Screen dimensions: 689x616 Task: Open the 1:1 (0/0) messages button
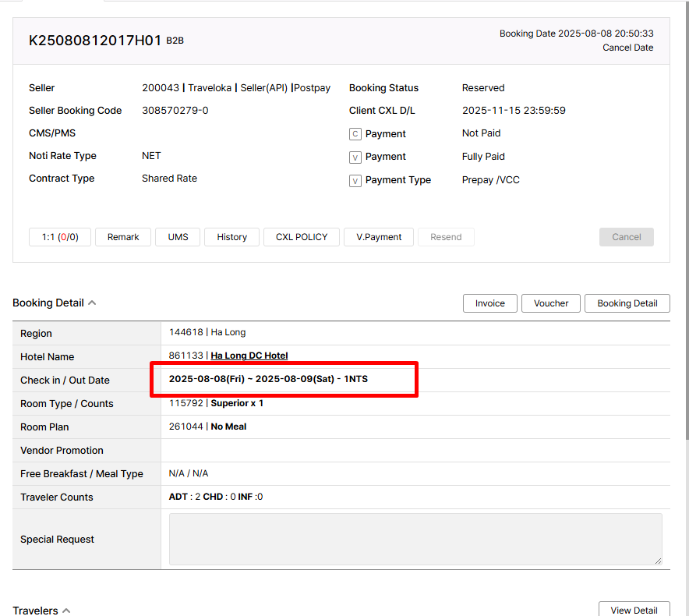click(60, 237)
